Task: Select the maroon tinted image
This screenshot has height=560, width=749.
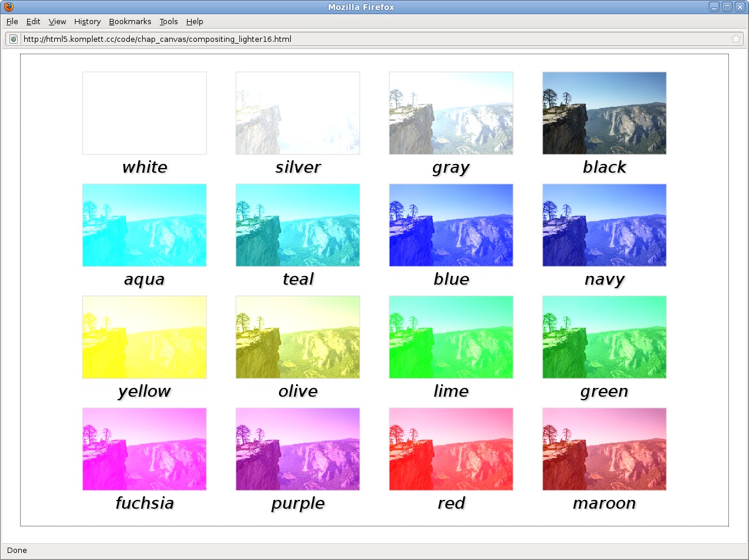Action: (604, 449)
